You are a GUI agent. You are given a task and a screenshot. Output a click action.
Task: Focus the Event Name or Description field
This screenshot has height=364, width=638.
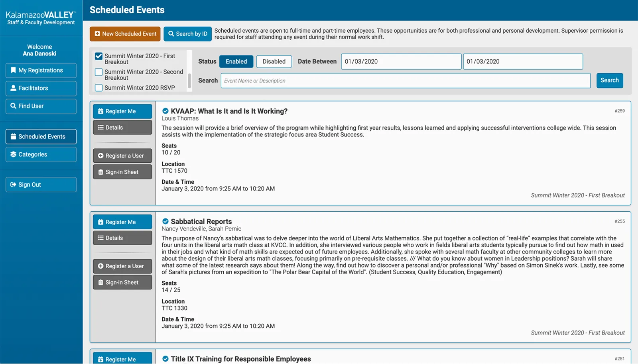(405, 81)
